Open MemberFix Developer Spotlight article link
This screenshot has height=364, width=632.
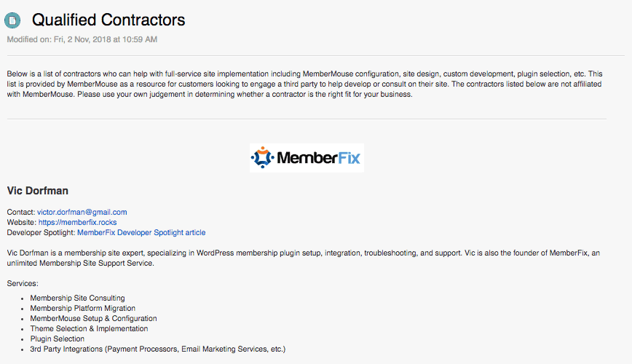point(141,232)
